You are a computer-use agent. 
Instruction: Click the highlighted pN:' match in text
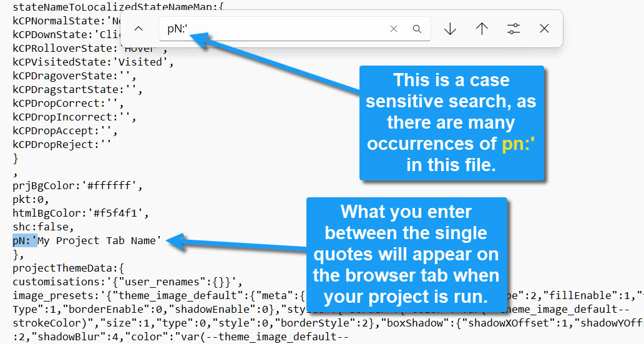point(25,240)
